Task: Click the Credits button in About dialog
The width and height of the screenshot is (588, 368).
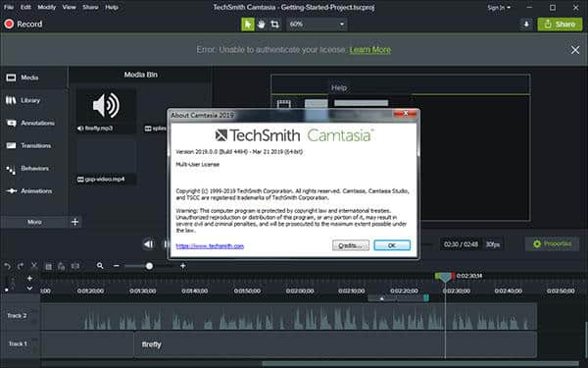Action: pos(351,245)
